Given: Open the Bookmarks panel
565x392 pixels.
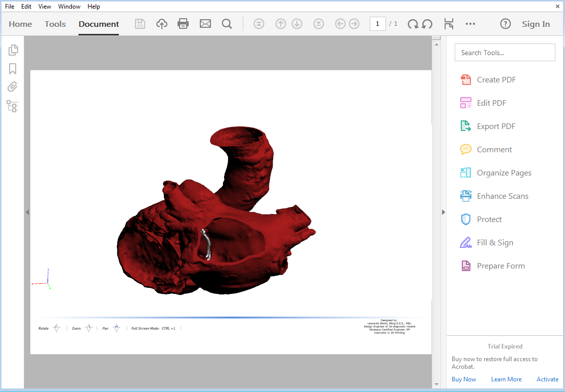Looking at the screenshot, I should (x=13, y=68).
